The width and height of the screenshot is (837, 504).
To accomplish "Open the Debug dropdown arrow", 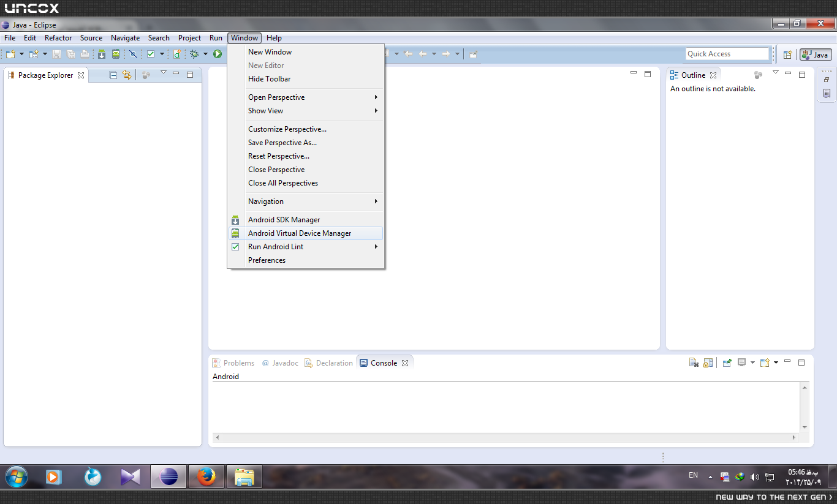I will 206,54.
